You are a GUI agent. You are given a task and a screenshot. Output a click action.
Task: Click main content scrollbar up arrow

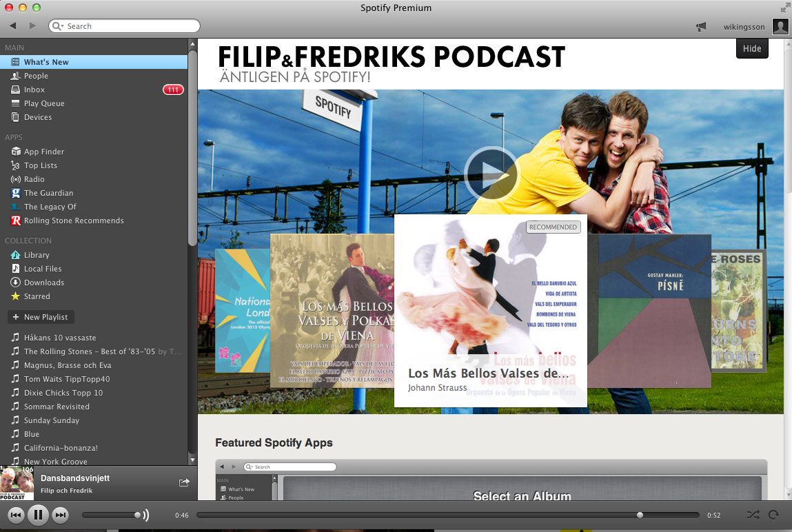point(787,44)
